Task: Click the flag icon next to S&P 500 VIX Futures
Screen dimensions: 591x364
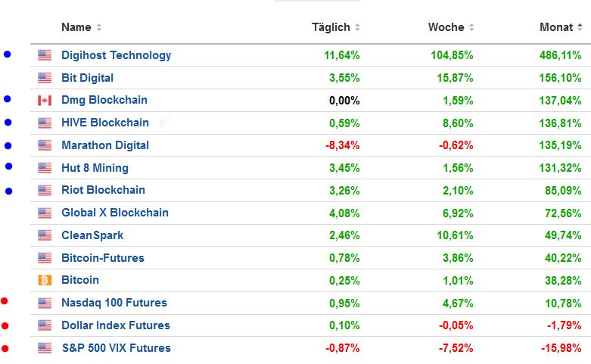Action: pyautogui.click(x=45, y=349)
